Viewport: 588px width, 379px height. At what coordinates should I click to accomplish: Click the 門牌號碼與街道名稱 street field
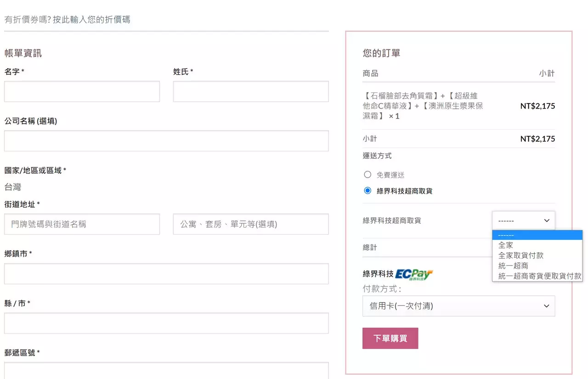[82, 224]
